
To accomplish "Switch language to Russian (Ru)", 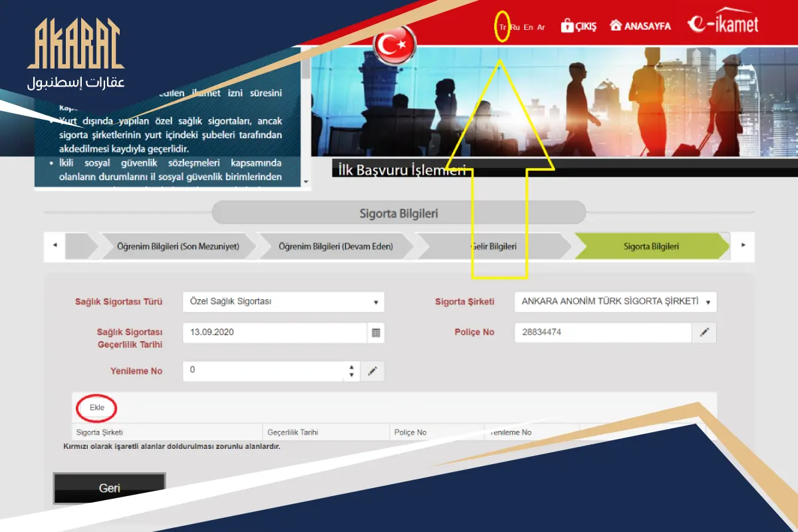I will pyautogui.click(x=515, y=27).
